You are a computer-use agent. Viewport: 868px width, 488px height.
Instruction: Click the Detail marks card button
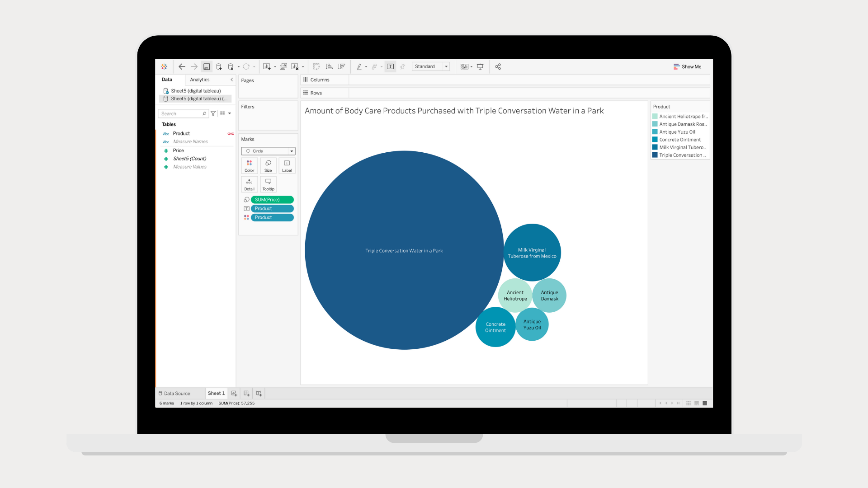click(249, 184)
